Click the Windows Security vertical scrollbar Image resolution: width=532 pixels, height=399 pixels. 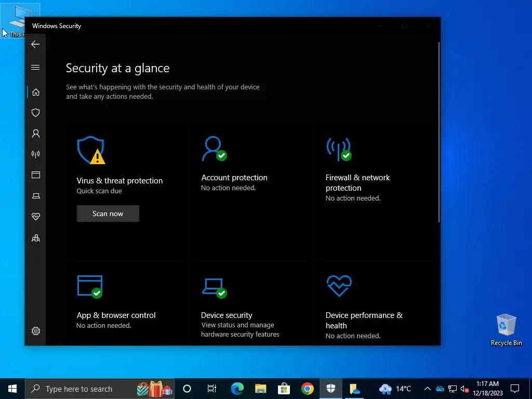[439, 132]
